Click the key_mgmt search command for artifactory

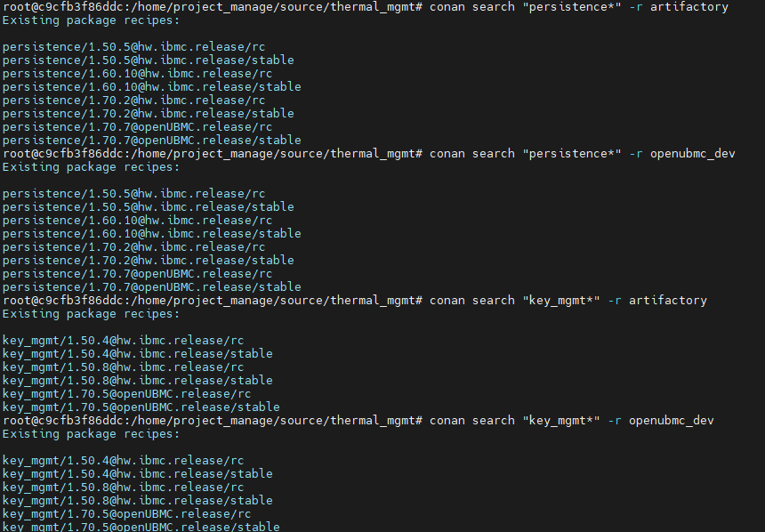568,301
